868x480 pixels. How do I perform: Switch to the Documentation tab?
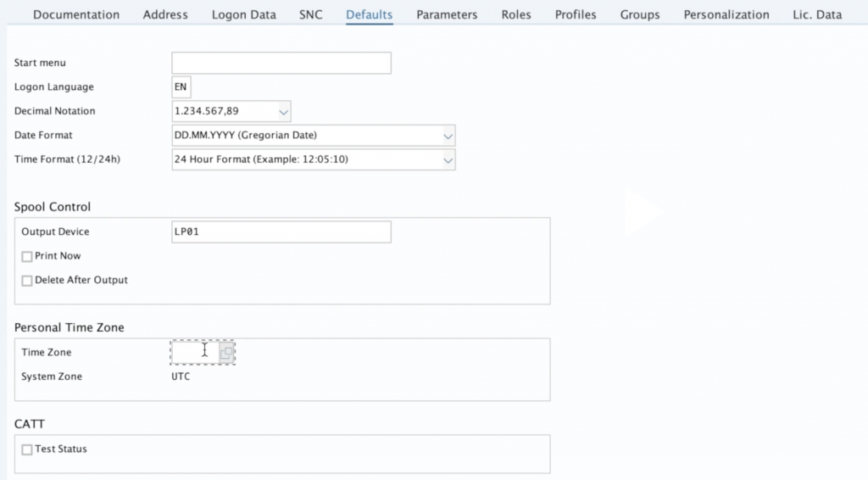coord(76,14)
